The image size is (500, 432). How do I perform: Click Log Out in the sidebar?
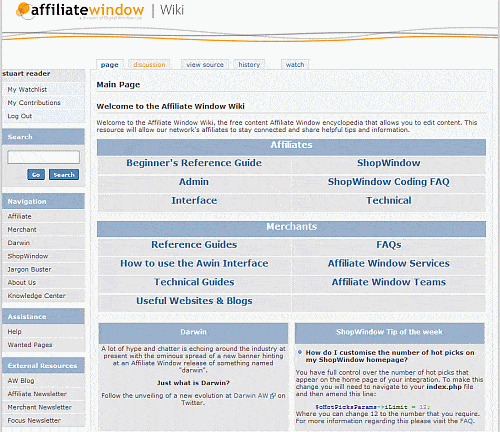pyautogui.click(x=19, y=116)
